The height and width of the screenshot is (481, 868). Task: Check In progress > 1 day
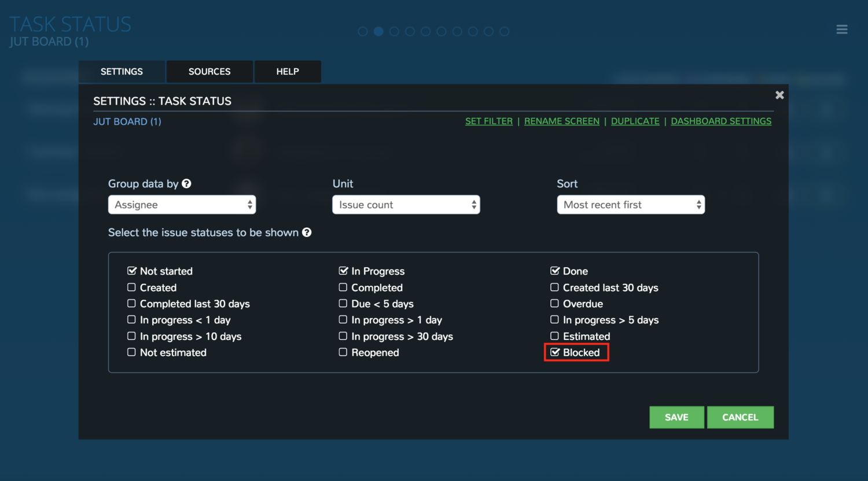pyautogui.click(x=343, y=319)
